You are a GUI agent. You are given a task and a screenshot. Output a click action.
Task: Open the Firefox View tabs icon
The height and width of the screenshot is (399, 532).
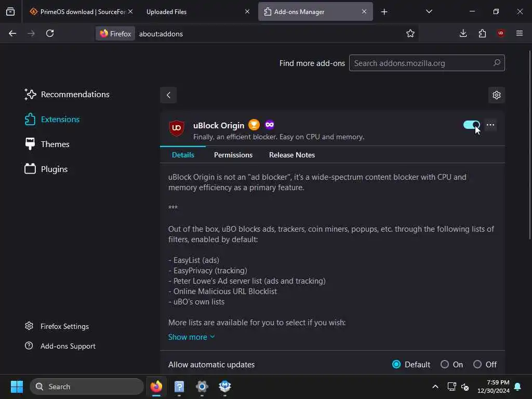click(x=10, y=12)
